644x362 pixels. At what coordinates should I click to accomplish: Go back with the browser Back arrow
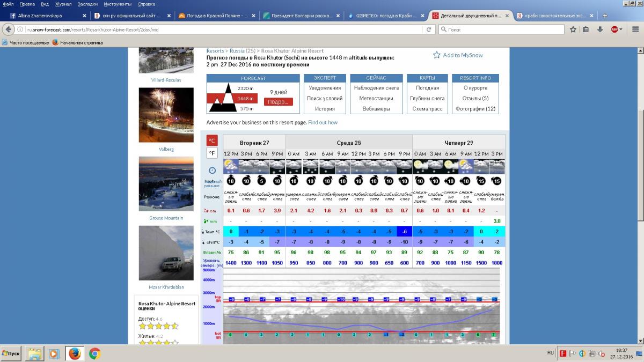(x=9, y=29)
